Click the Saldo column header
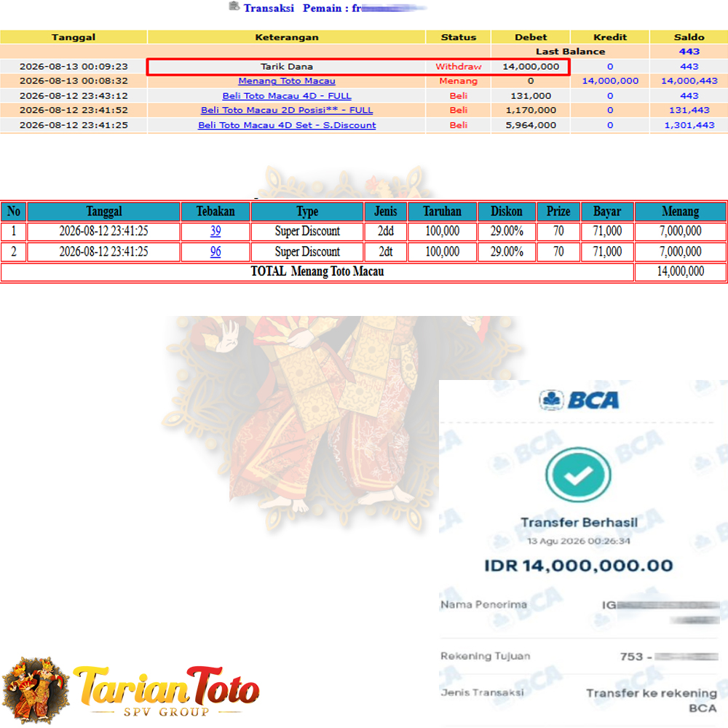The image size is (728, 728). pyautogui.click(x=689, y=37)
